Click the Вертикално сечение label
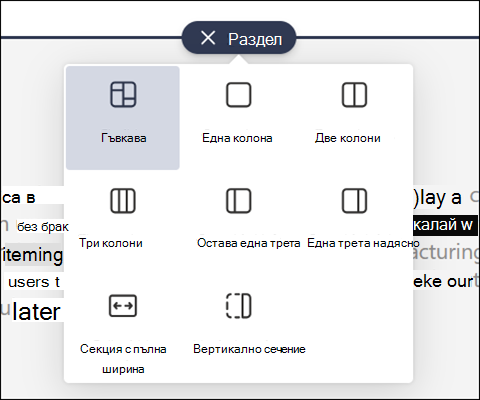The image size is (480, 400). click(249, 349)
